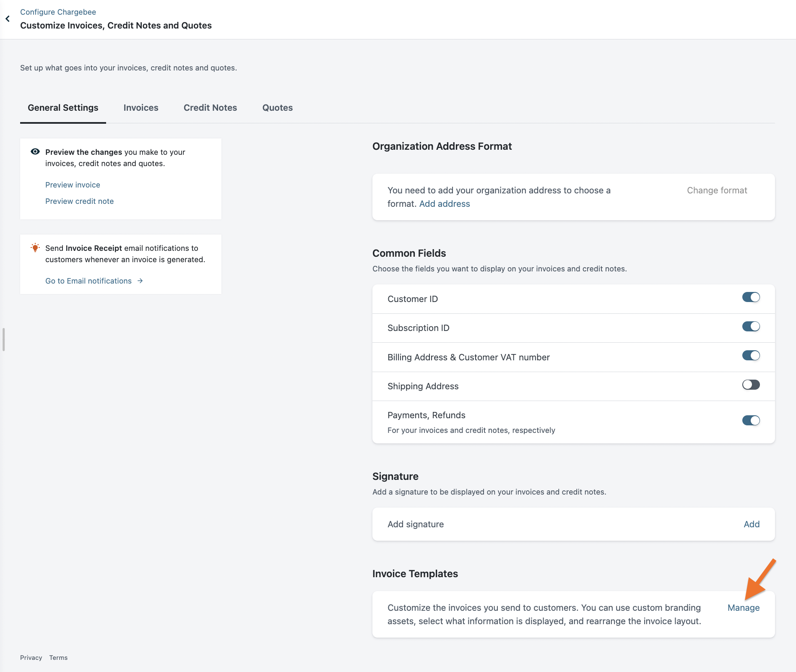Click the orange lightbulb tip icon
The width and height of the screenshot is (796, 672).
[35, 247]
